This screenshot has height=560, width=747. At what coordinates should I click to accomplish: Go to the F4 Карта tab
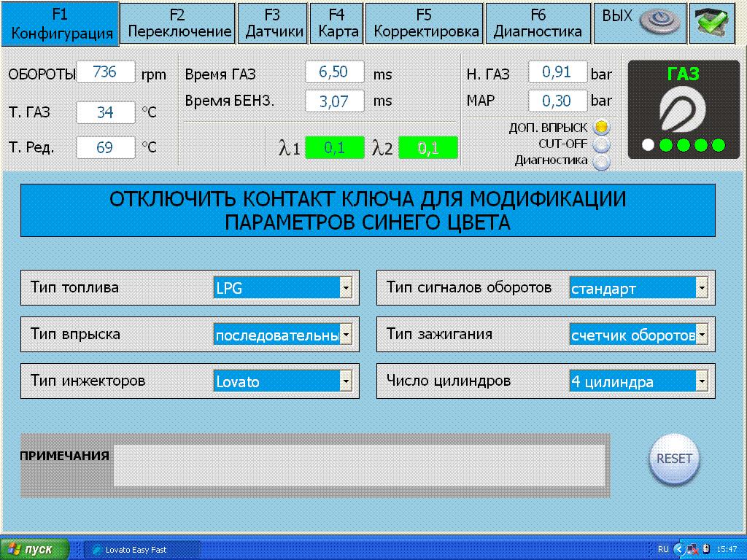337,23
